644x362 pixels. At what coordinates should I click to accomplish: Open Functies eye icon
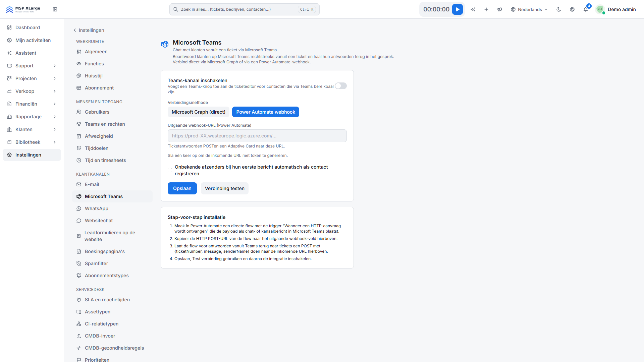pyautogui.click(x=79, y=64)
